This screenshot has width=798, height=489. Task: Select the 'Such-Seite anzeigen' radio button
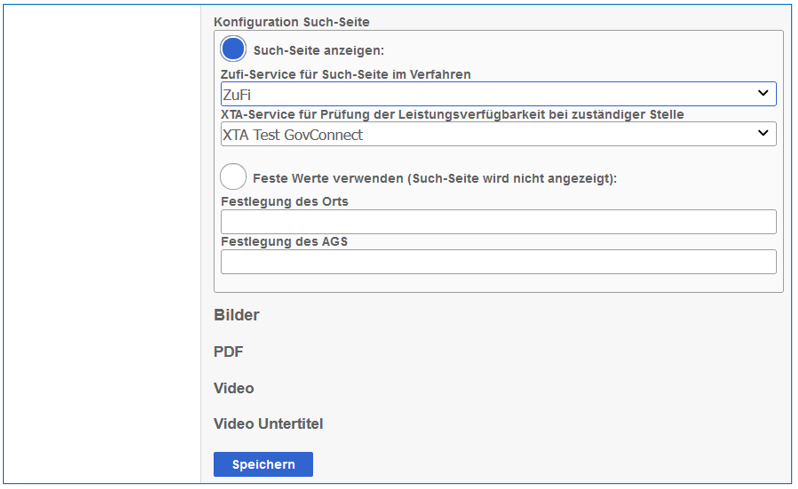[x=233, y=49]
